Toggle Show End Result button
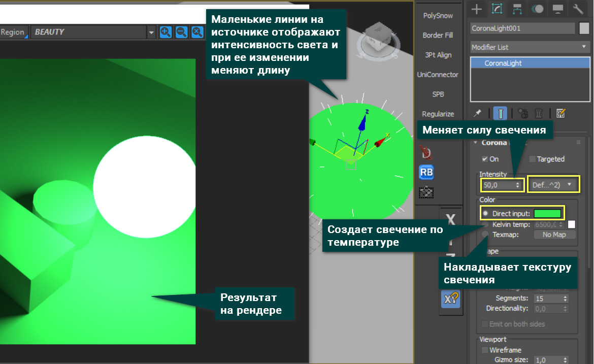The image size is (594, 364). (x=500, y=113)
